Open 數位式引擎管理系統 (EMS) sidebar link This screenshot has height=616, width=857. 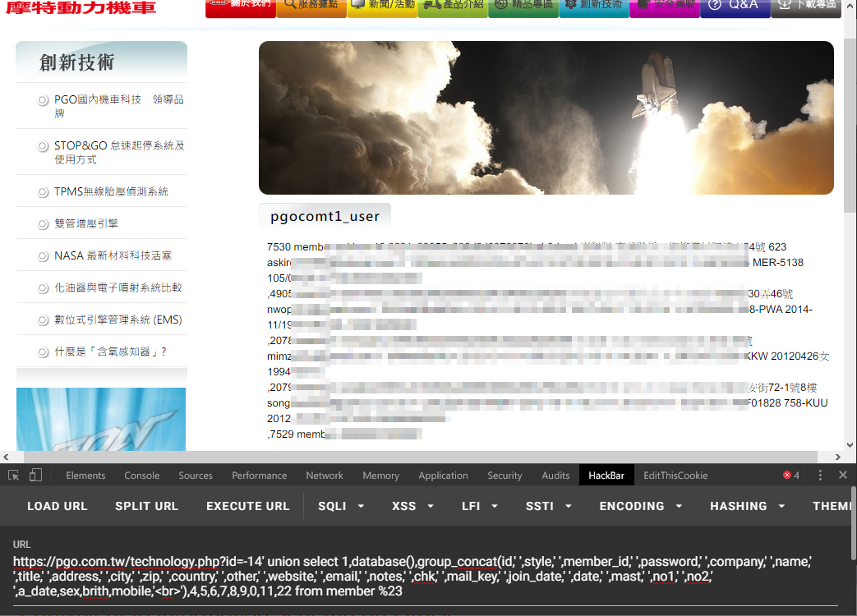[118, 319]
